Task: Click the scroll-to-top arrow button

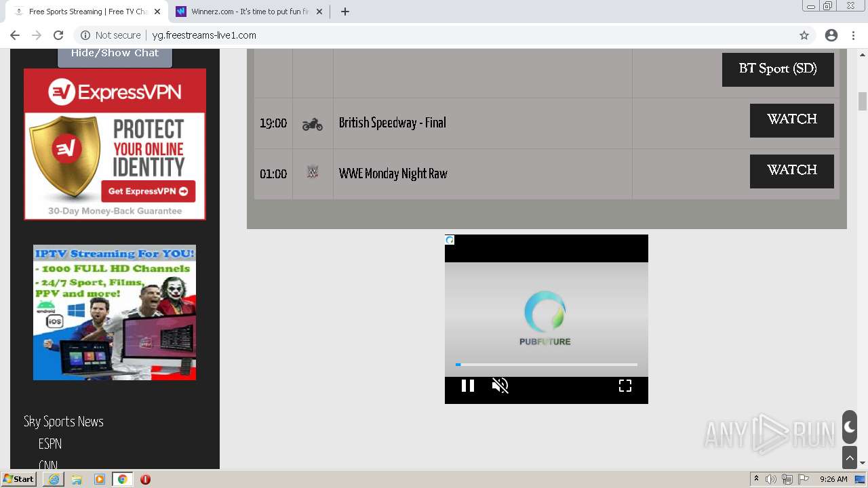Action: pyautogui.click(x=850, y=458)
